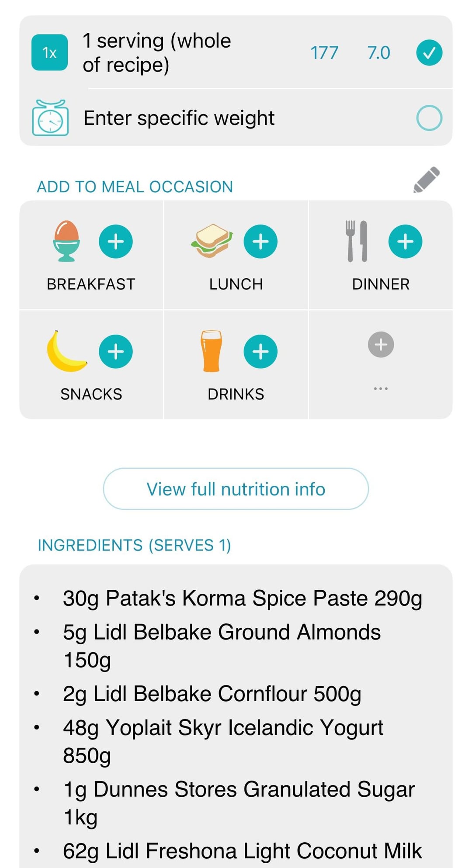Add recipe to Lunch with plus icon
The width and height of the screenshot is (472, 868).
coord(260,242)
